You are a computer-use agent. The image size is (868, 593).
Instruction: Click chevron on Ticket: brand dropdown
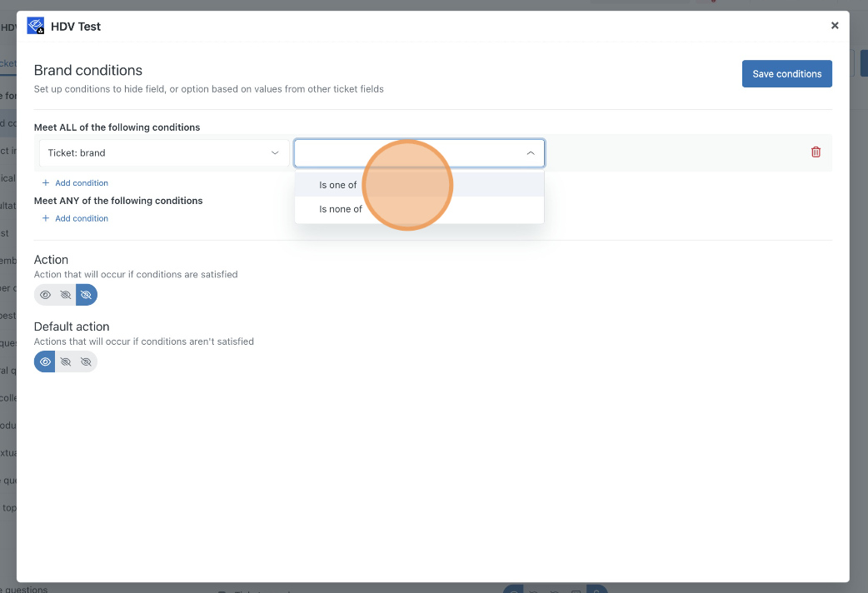click(x=275, y=153)
